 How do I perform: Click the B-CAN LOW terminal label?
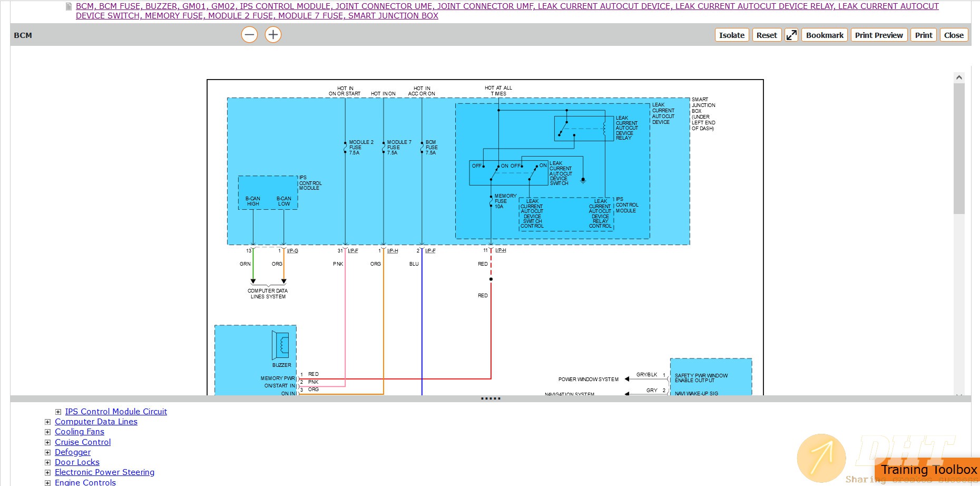coord(283,201)
